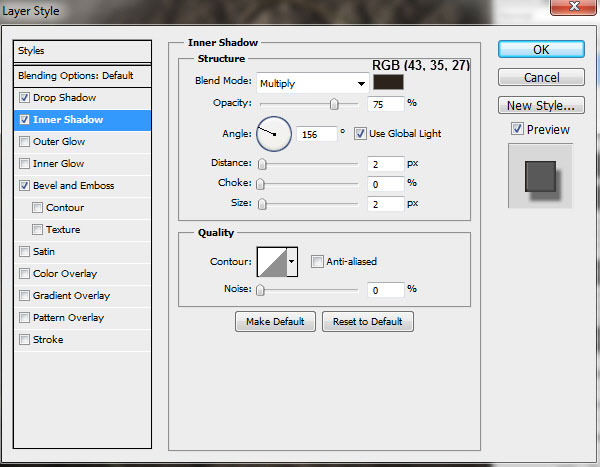Enable the Outer Glow checkbox
Screen dimensions: 600x467
click(24, 142)
